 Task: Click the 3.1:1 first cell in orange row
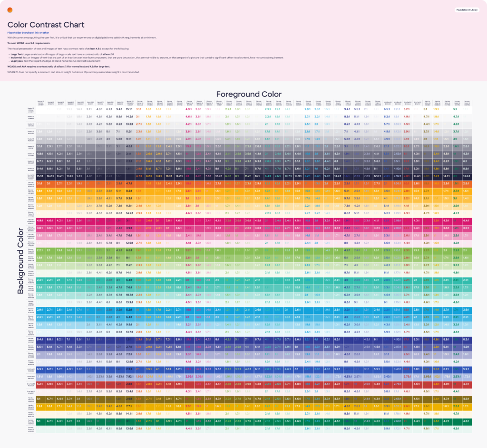pyautogui.click(x=40, y=183)
